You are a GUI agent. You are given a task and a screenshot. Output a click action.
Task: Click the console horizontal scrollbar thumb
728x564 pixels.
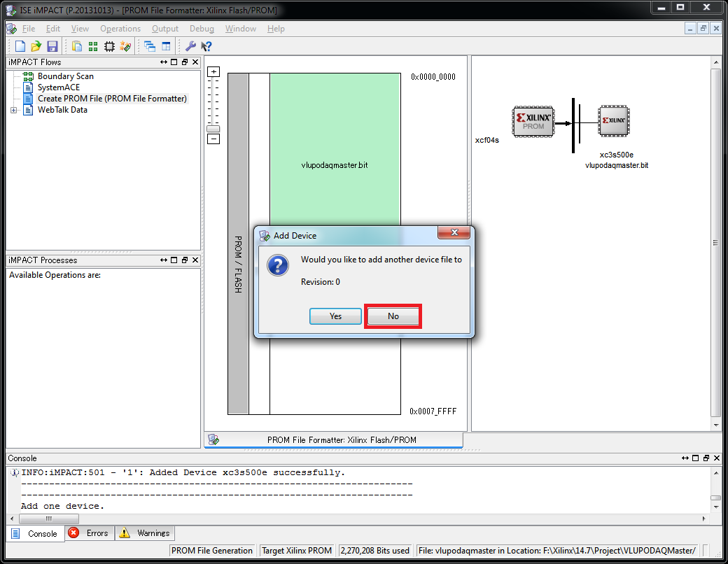point(49,519)
